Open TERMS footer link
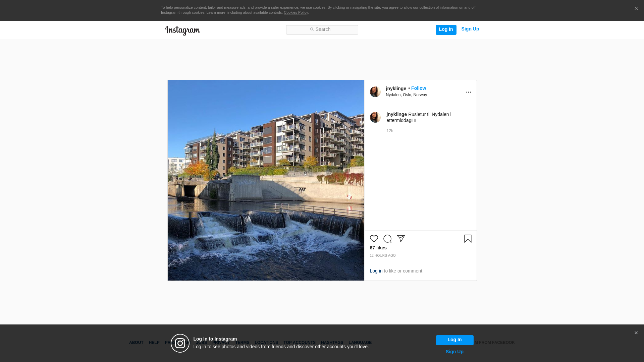The image size is (644, 362). click(242, 343)
